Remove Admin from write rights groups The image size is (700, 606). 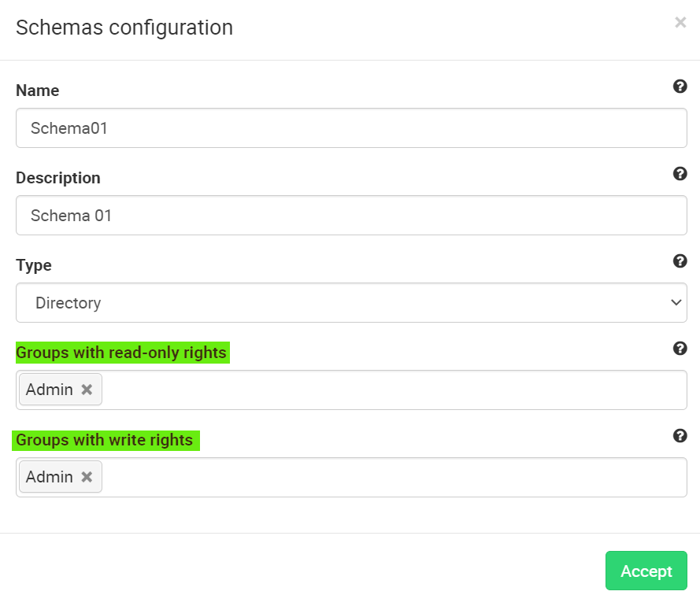pyautogui.click(x=87, y=477)
